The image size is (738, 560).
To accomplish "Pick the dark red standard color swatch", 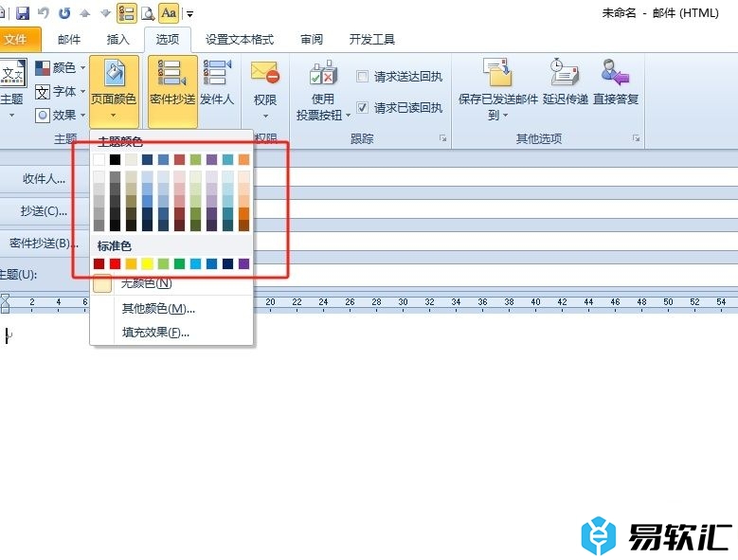I will tap(99, 263).
